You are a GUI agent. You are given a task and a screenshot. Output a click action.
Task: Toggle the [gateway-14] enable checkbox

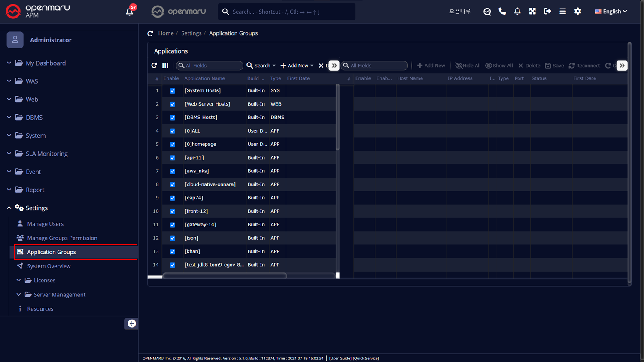[173, 225]
